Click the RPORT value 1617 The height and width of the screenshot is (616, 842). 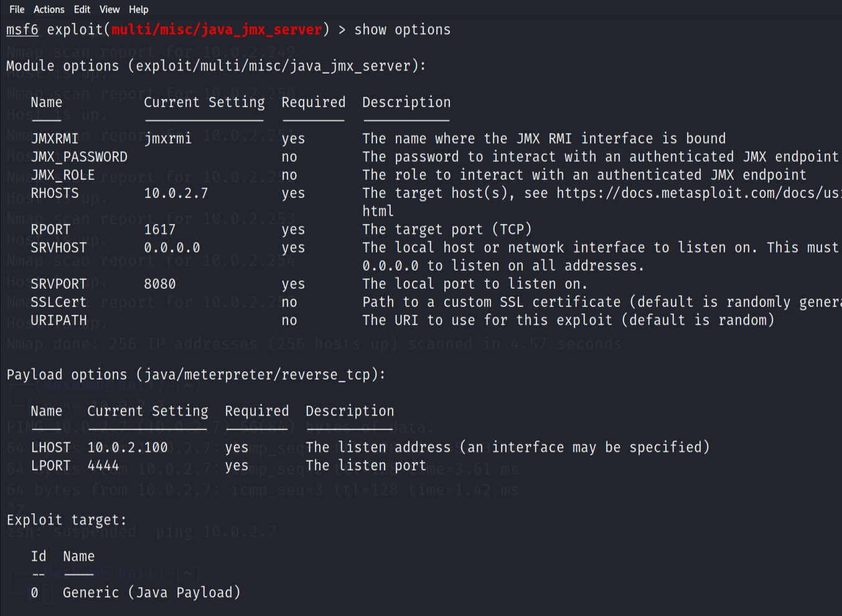(x=160, y=230)
